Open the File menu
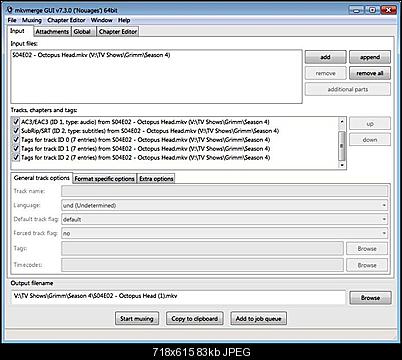Screen dimensions: 402x360 pyautogui.click(x=12, y=20)
